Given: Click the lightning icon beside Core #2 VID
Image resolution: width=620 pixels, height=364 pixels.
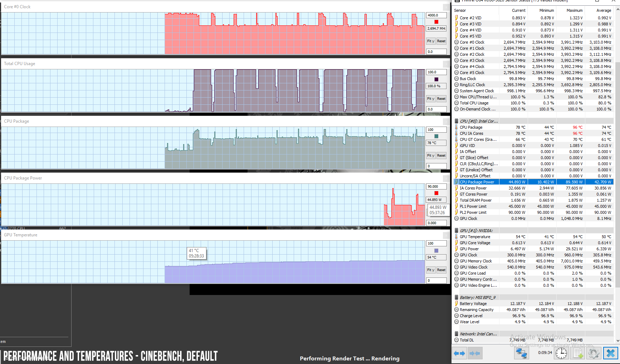Looking at the screenshot, I should 457,18.
